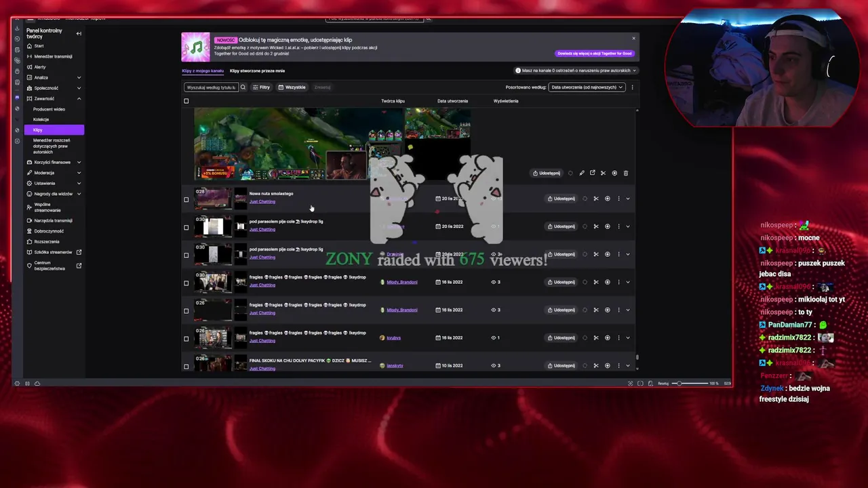Expand the Nowa nuta smolastego row

pyautogui.click(x=628, y=199)
